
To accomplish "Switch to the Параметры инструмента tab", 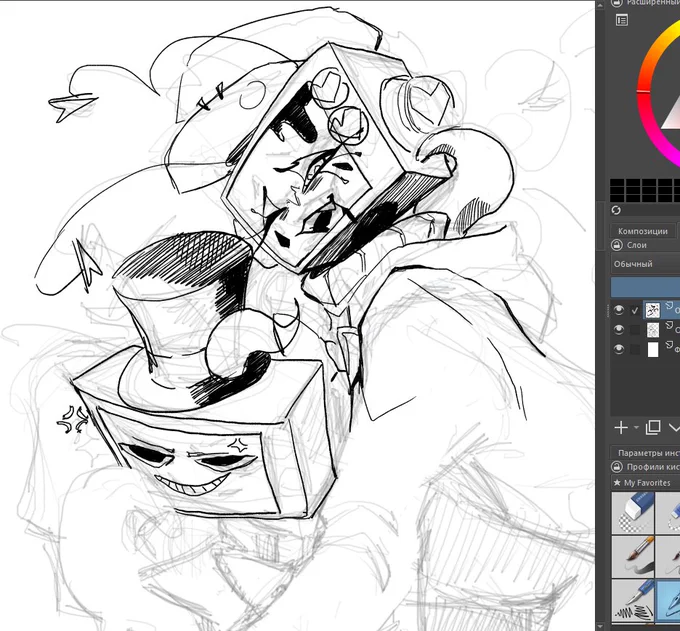I will 645,453.
